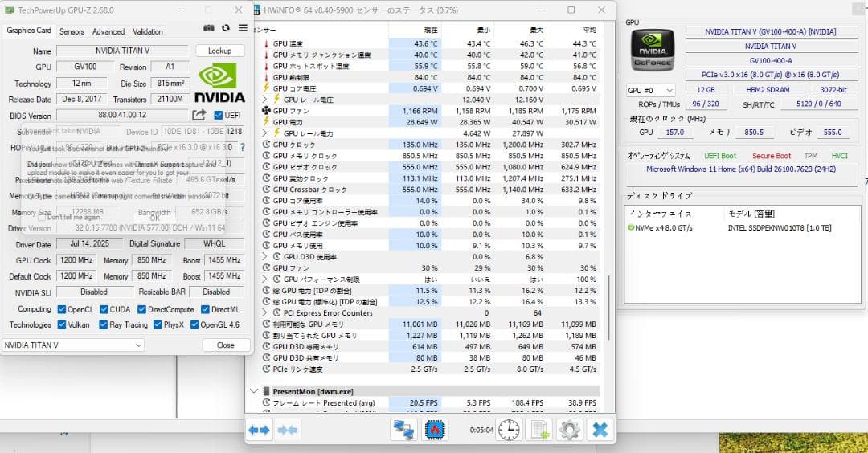868x453 pixels.
Task: Expand the GPU レール電圧 row
Action: coord(264,100)
